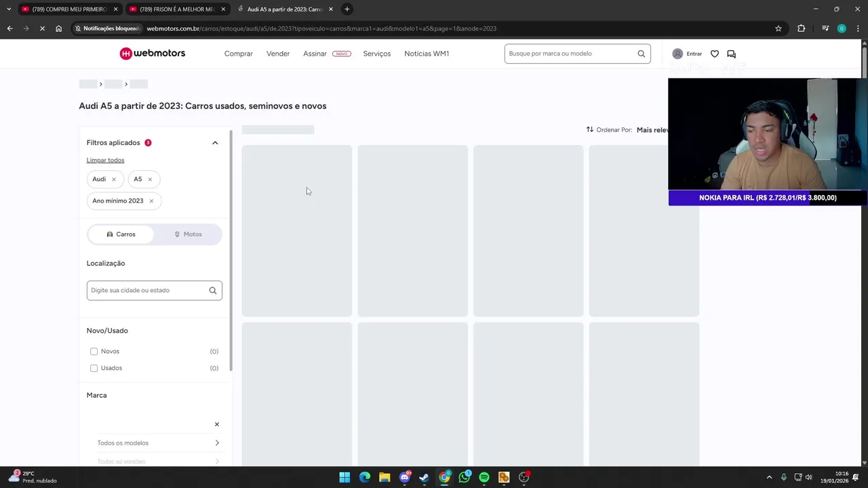The height and width of the screenshot is (488, 868).
Task: Open favorites heart icon
Action: [715, 54]
